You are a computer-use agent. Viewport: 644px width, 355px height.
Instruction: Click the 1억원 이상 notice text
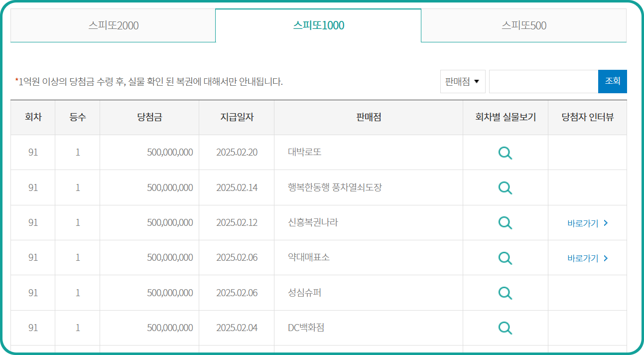tap(149, 81)
